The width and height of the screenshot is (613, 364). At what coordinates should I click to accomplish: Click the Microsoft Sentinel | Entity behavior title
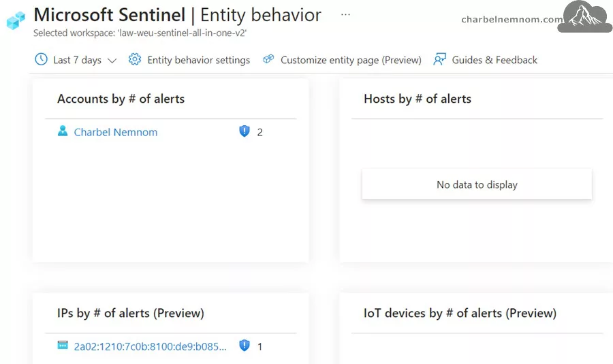[178, 15]
